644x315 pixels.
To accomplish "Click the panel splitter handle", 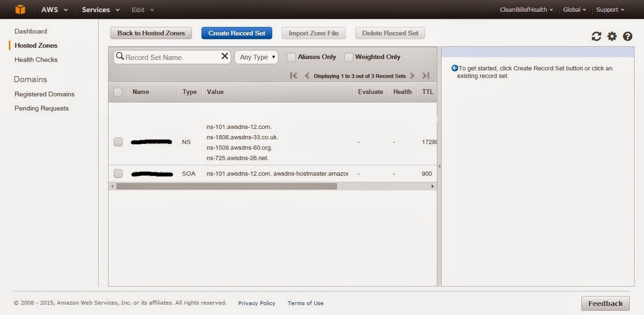I will coord(439,166).
